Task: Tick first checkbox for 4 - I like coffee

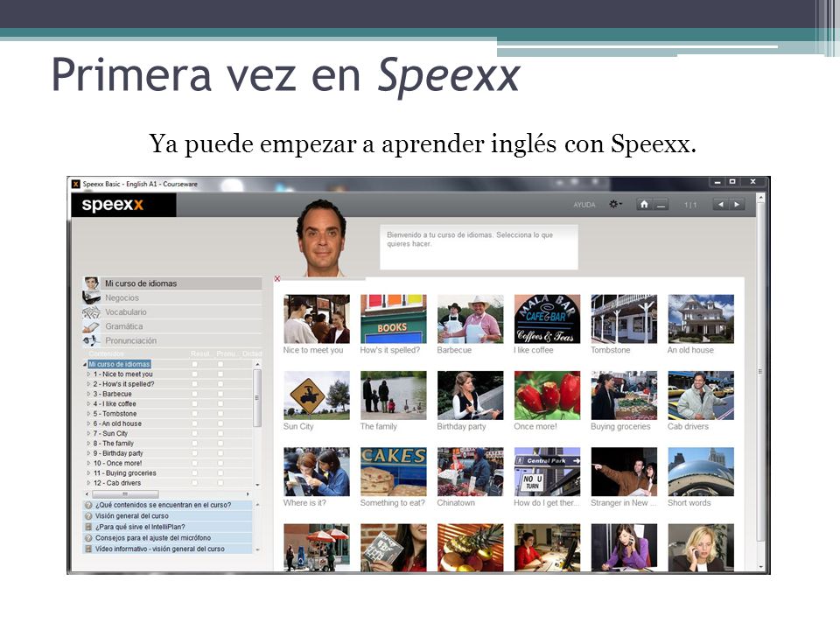Action: tap(194, 403)
